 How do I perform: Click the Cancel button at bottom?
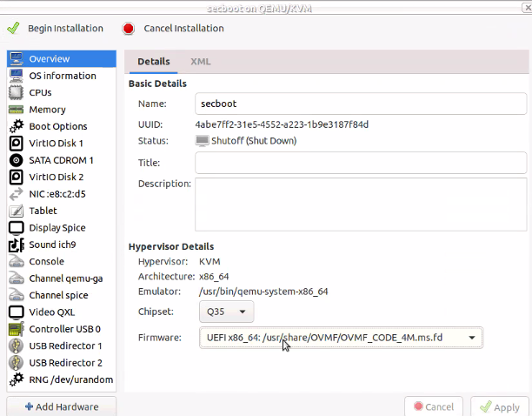point(434,406)
